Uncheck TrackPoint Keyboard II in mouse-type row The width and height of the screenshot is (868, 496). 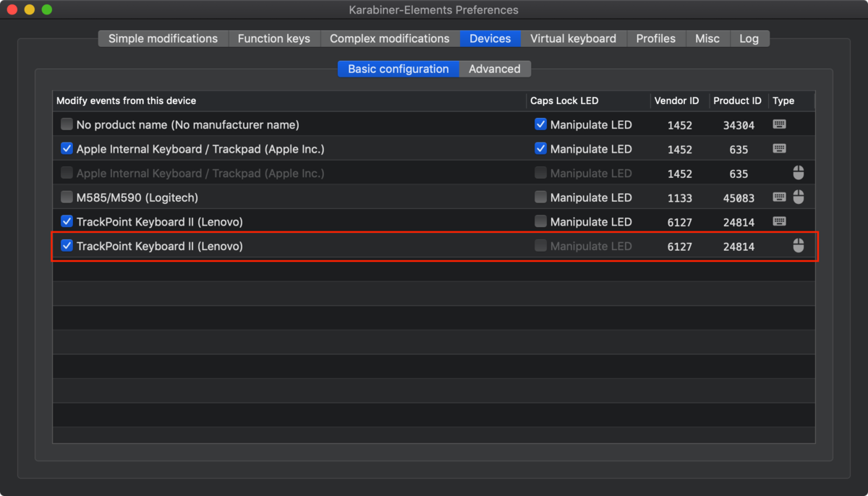tap(67, 246)
